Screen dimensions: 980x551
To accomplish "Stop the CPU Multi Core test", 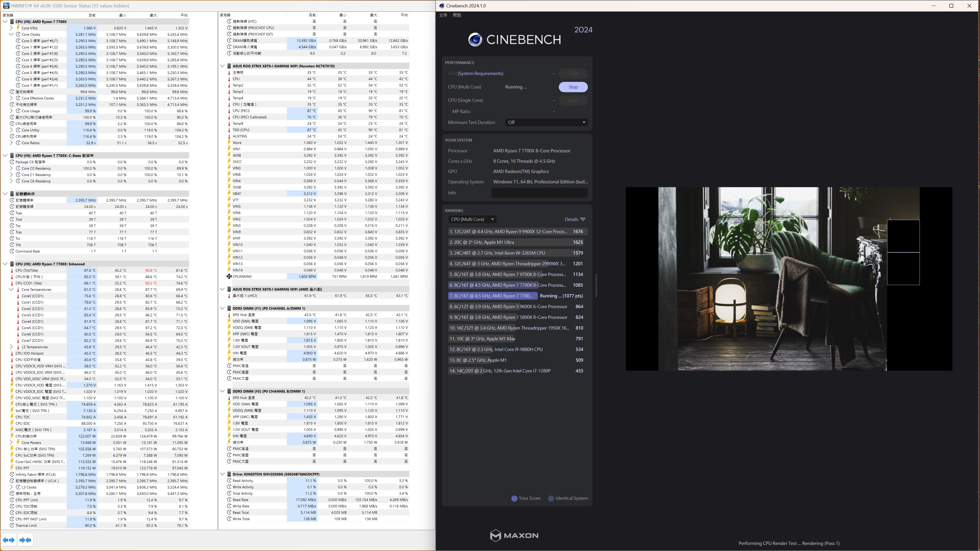I will 573,87.
